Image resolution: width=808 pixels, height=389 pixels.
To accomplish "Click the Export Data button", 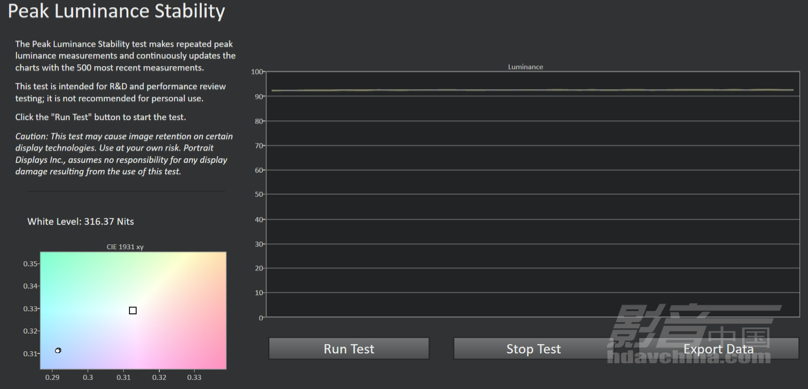I will [x=718, y=349].
